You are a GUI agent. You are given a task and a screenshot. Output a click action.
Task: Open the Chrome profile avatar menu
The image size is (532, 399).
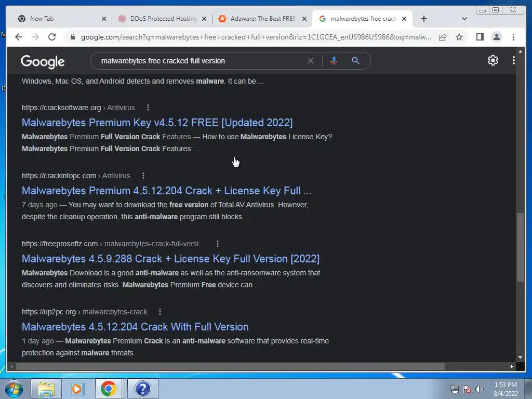click(496, 37)
